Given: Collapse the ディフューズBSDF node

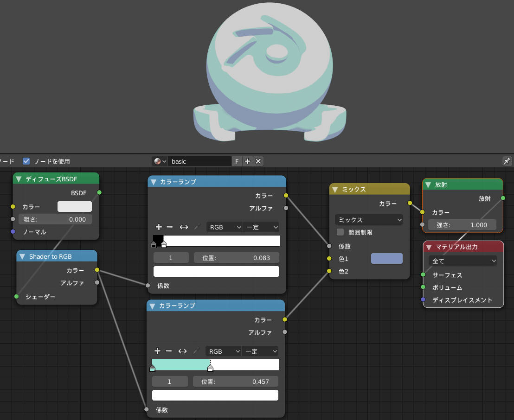Looking at the screenshot, I should pos(19,179).
